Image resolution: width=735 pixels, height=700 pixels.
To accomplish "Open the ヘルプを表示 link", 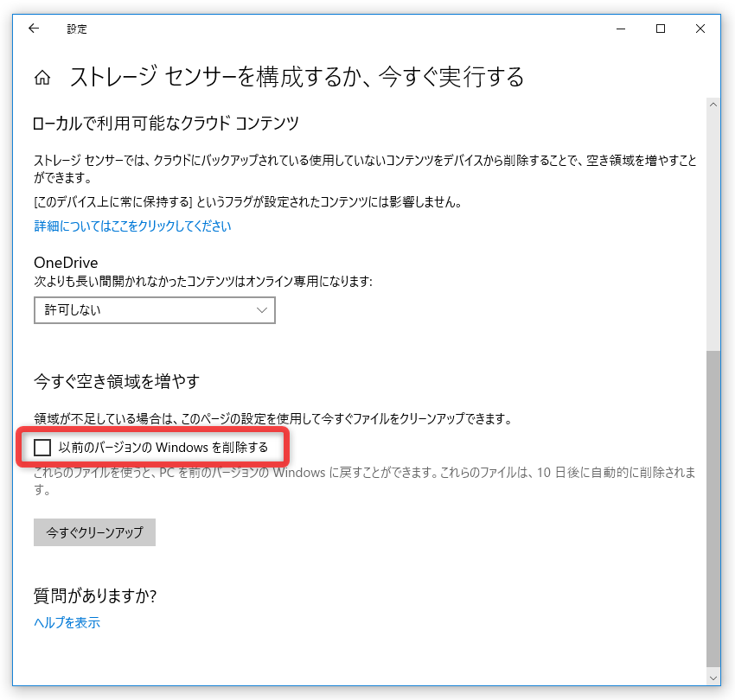I will click(67, 622).
